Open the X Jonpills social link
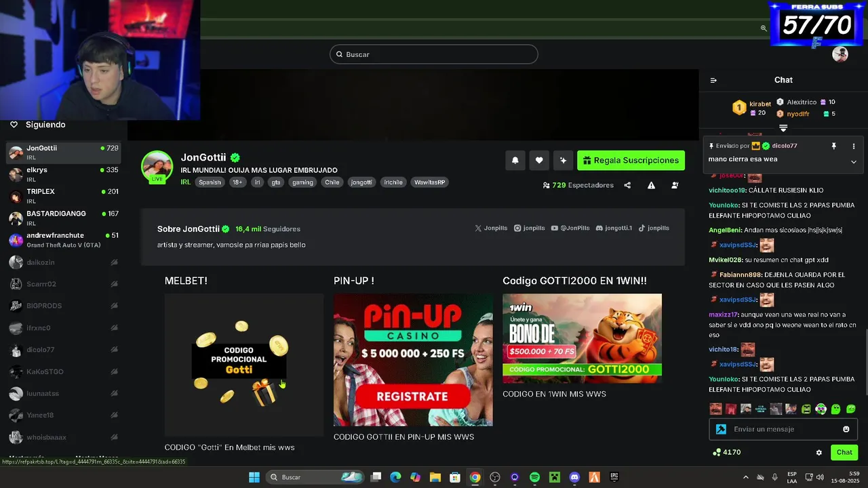 coord(491,228)
